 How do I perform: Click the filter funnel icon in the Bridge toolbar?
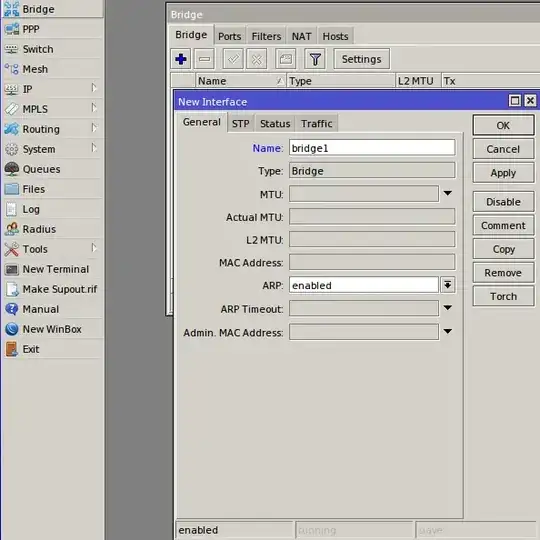pos(315,59)
